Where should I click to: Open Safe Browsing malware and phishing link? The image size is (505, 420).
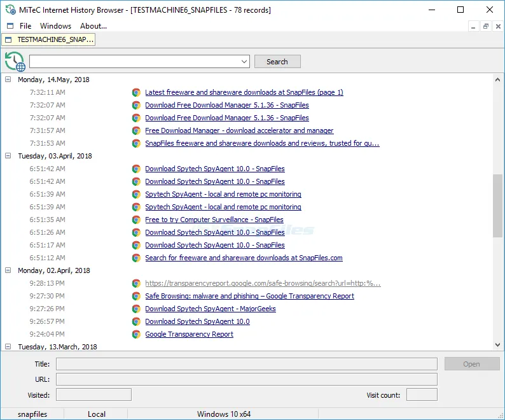pyautogui.click(x=249, y=296)
